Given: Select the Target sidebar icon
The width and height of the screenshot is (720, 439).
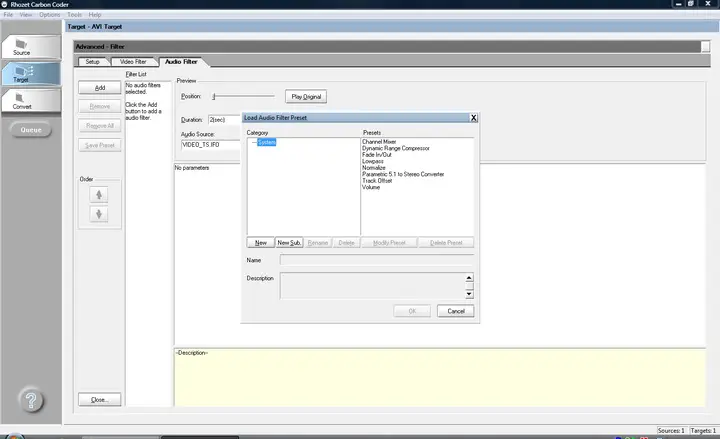Looking at the screenshot, I should click(x=30, y=73).
